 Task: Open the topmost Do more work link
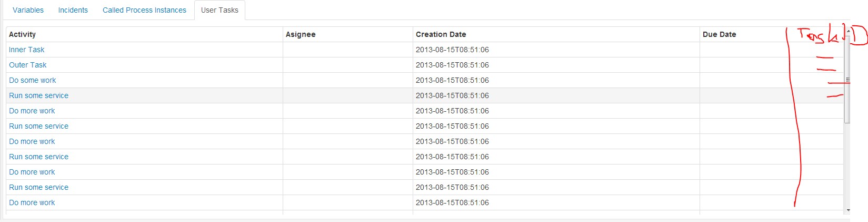point(32,111)
